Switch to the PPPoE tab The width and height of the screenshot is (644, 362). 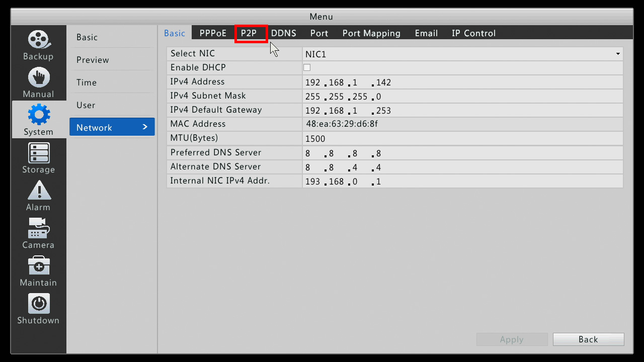point(213,33)
